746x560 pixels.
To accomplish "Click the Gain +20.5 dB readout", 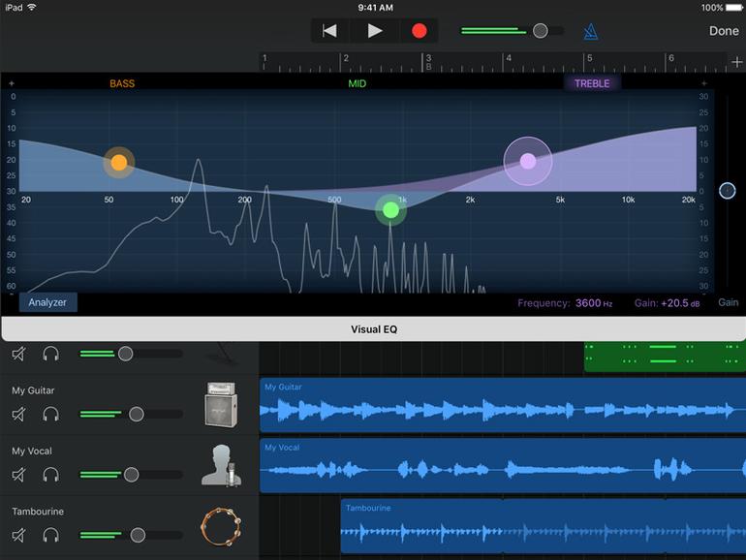I will click(667, 303).
